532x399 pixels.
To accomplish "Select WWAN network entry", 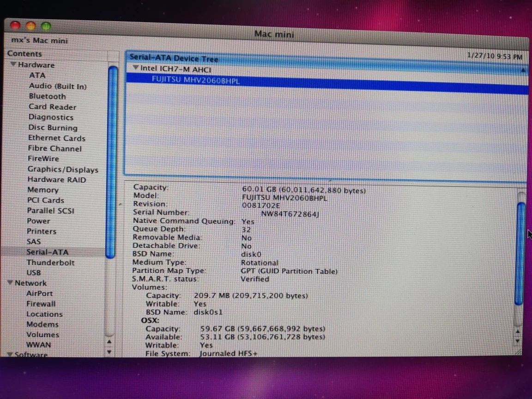I will [x=39, y=345].
